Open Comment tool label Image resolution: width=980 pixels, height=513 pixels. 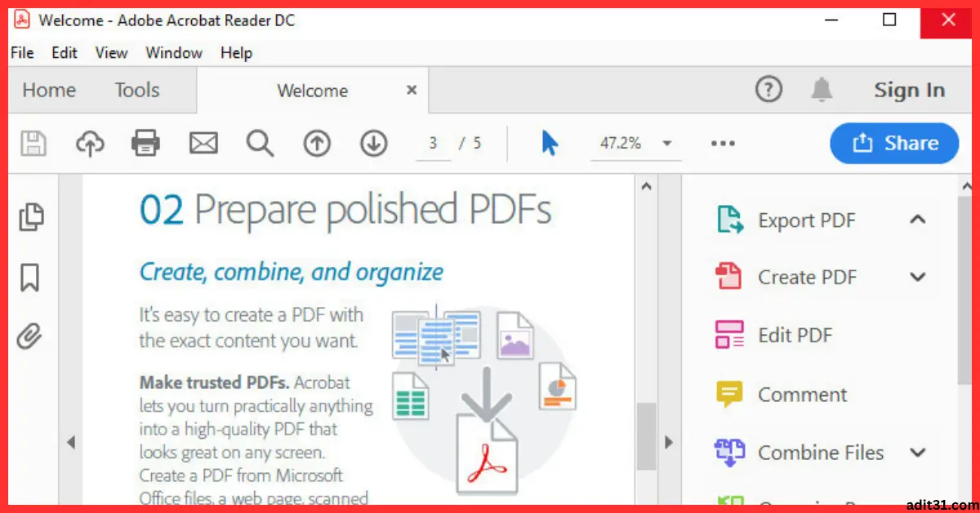point(803,395)
